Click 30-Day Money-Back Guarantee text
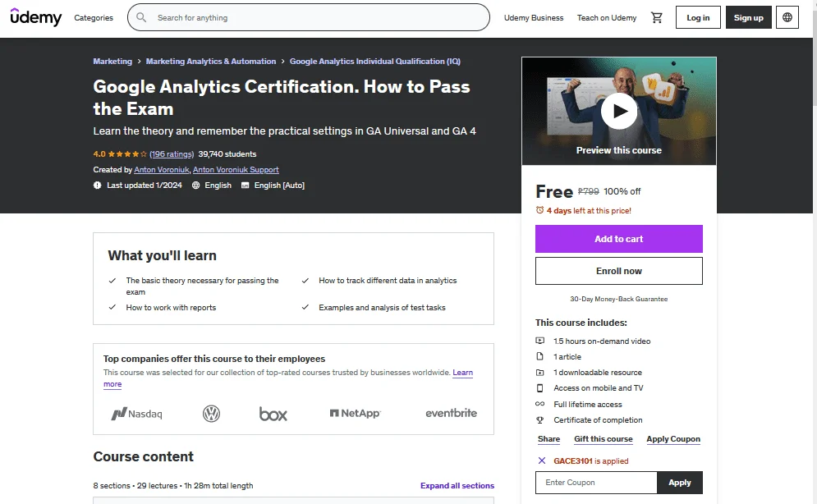The image size is (817, 504). coord(619,299)
